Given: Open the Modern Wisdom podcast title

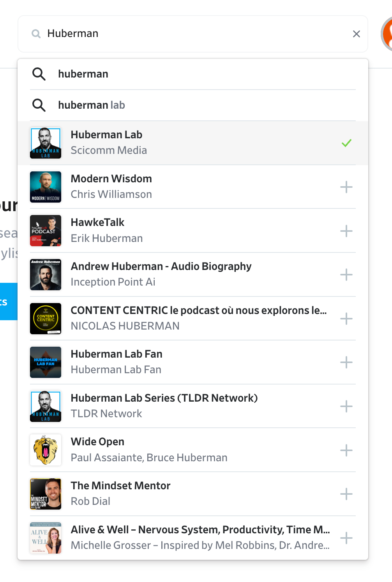Looking at the screenshot, I should pyautogui.click(x=111, y=179).
